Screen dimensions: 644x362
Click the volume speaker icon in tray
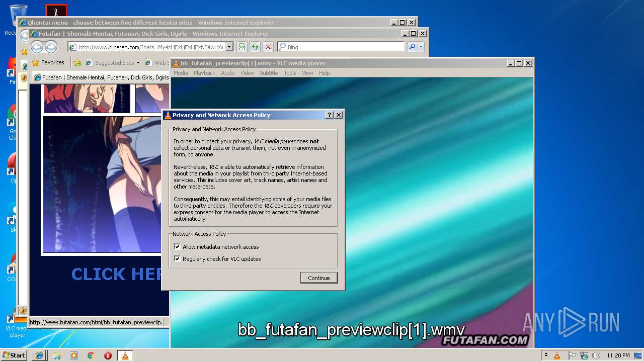click(x=597, y=355)
